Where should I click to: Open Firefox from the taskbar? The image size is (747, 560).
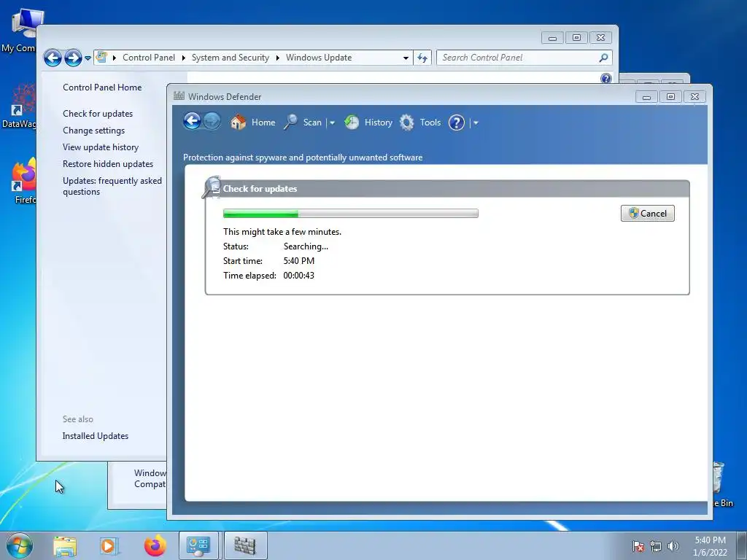(155, 546)
